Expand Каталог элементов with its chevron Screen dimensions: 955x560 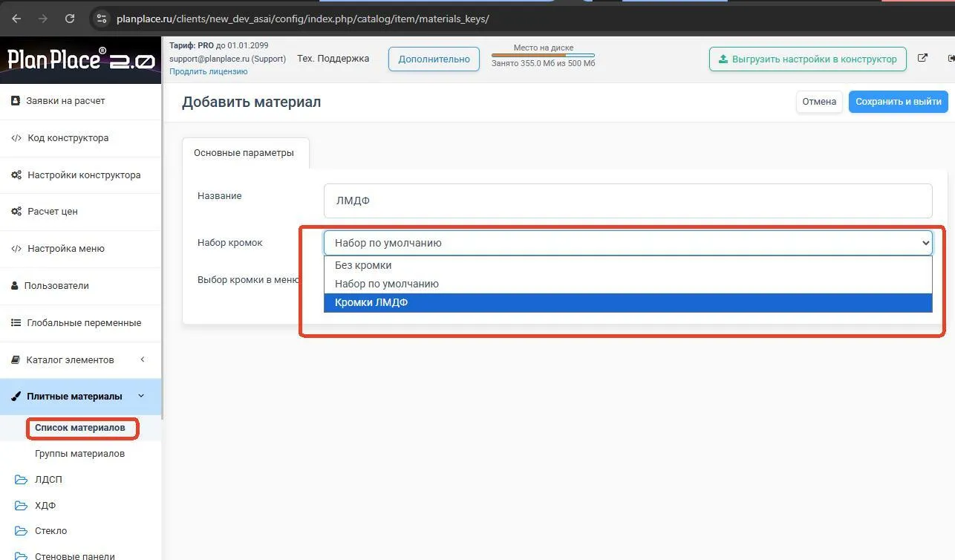(142, 359)
